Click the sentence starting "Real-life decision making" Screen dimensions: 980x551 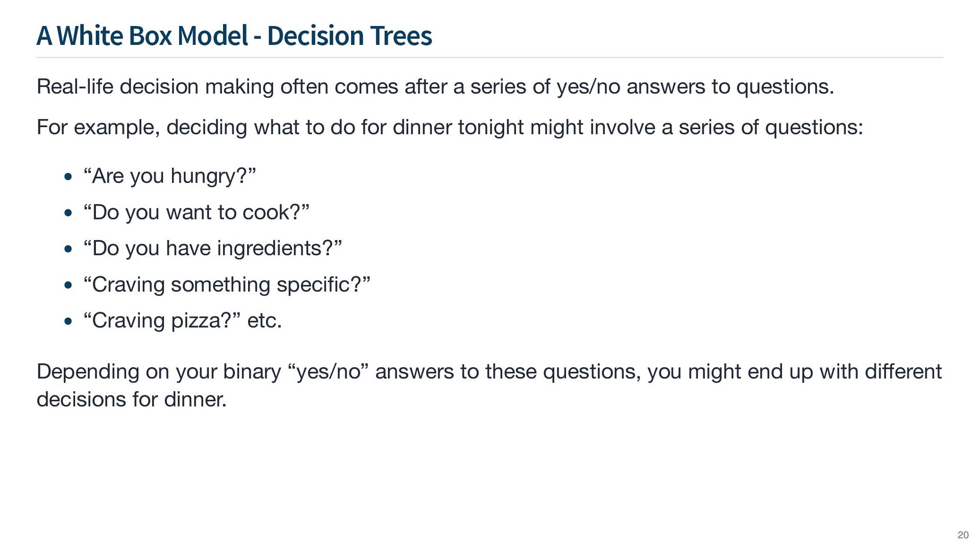click(x=435, y=87)
